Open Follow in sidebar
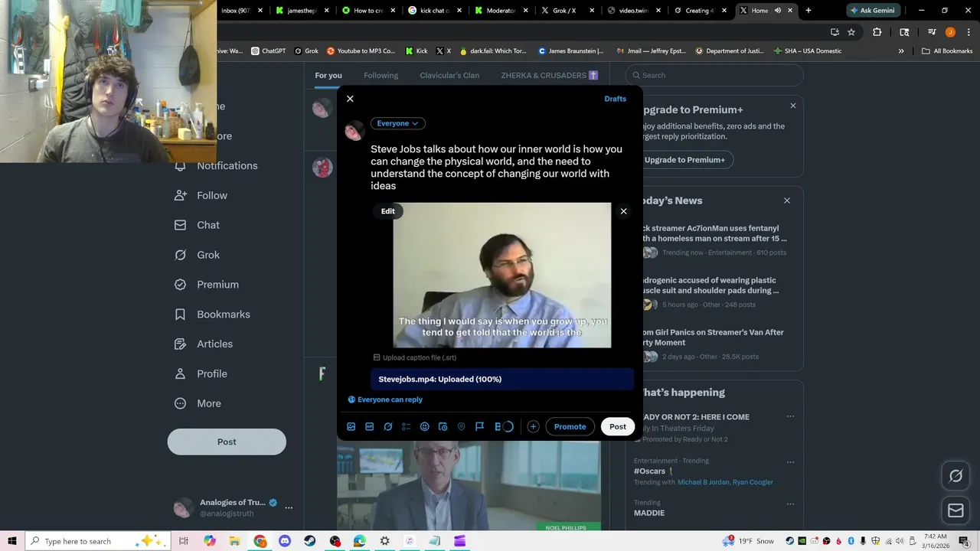Viewport: 980px width, 551px height. [x=201, y=195]
